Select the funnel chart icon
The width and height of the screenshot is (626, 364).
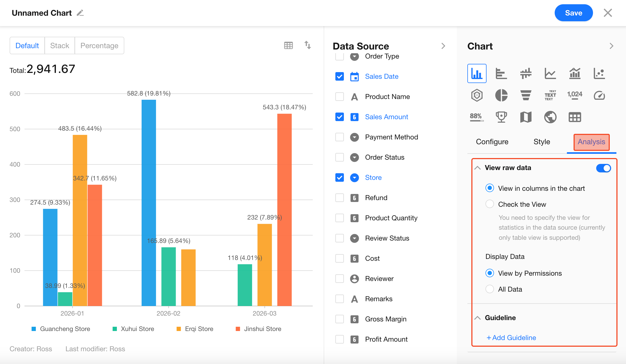pyautogui.click(x=526, y=95)
